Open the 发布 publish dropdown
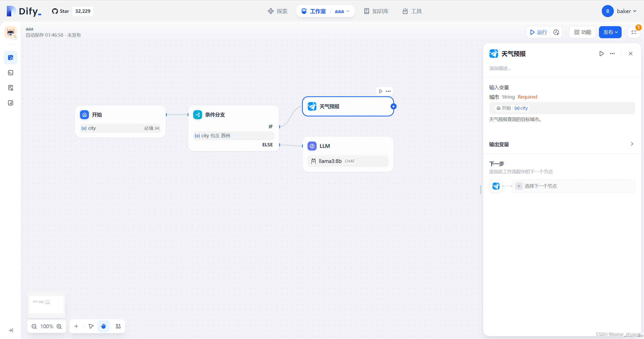The width and height of the screenshot is (644, 339). pos(610,32)
